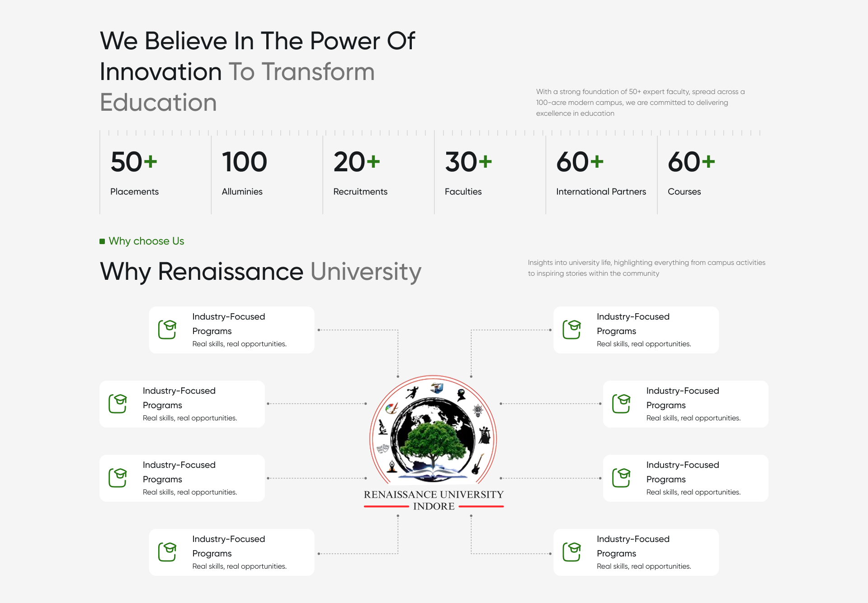868x603 pixels.
Task: Click the Innovation To Transform Education headline
Action: tap(257, 71)
